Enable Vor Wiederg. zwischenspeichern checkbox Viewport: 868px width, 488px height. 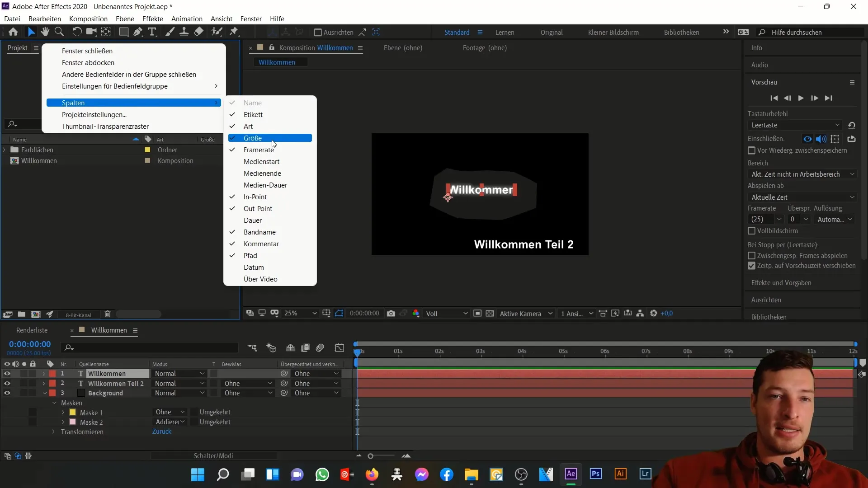point(752,150)
